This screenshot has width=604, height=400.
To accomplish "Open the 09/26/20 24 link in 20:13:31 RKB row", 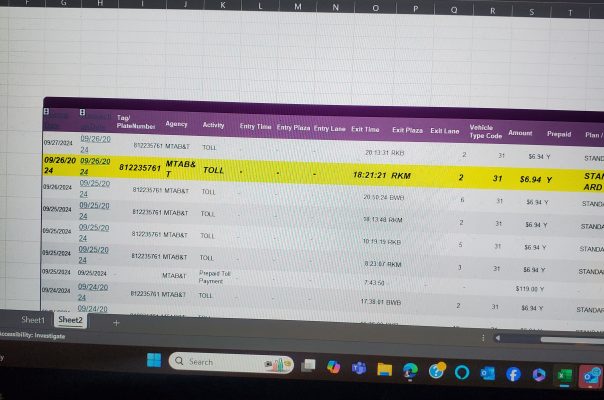I will (95, 144).
